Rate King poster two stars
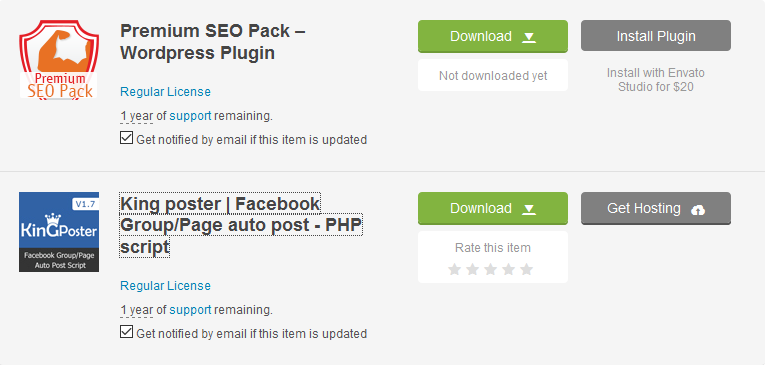The height and width of the screenshot is (365, 767). [473, 269]
